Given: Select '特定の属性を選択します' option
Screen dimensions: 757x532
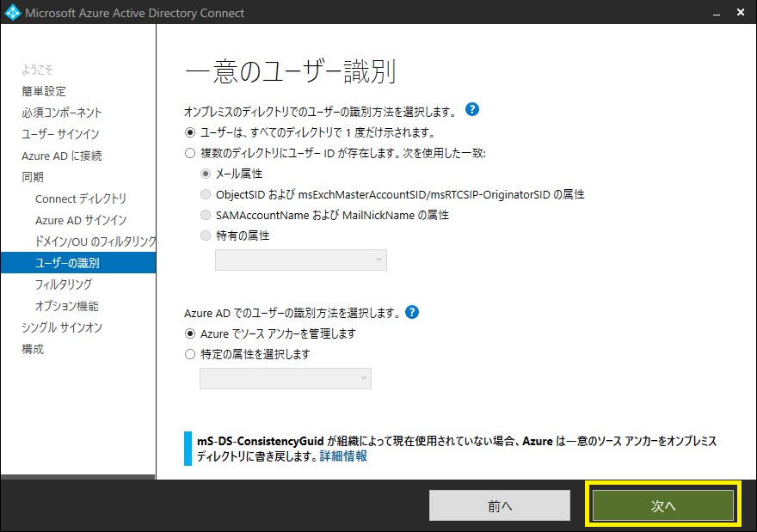Looking at the screenshot, I should pos(190,354).
